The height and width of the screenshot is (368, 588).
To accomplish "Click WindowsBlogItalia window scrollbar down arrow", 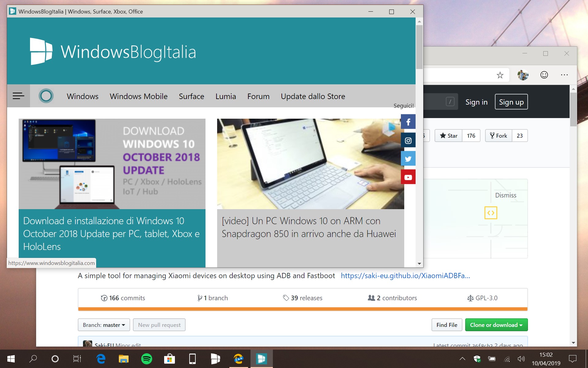I will (419, 264).
